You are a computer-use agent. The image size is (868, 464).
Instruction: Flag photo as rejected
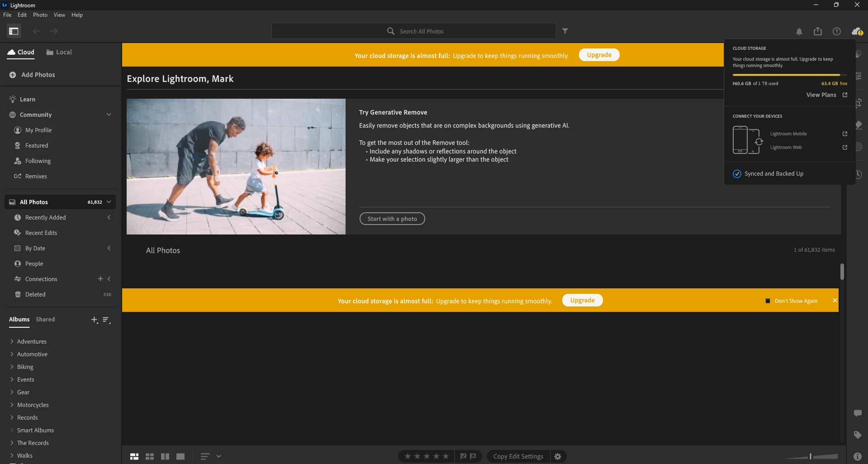coord(473,456)
